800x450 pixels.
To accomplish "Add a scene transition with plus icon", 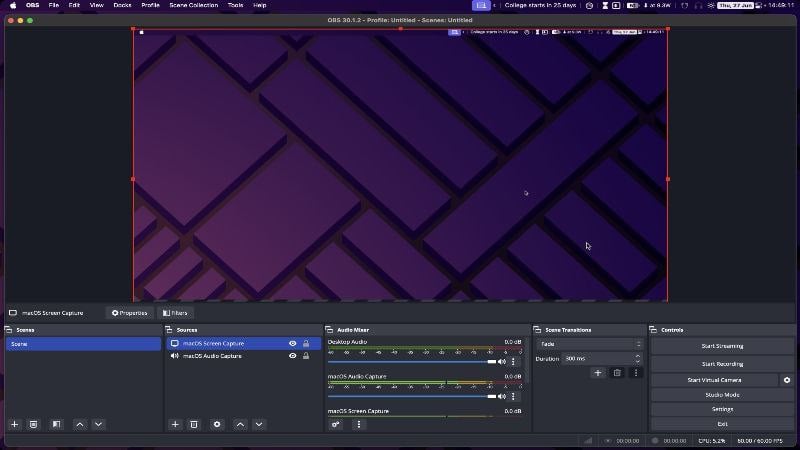I will pyautogui.click(x=598, y=373).
